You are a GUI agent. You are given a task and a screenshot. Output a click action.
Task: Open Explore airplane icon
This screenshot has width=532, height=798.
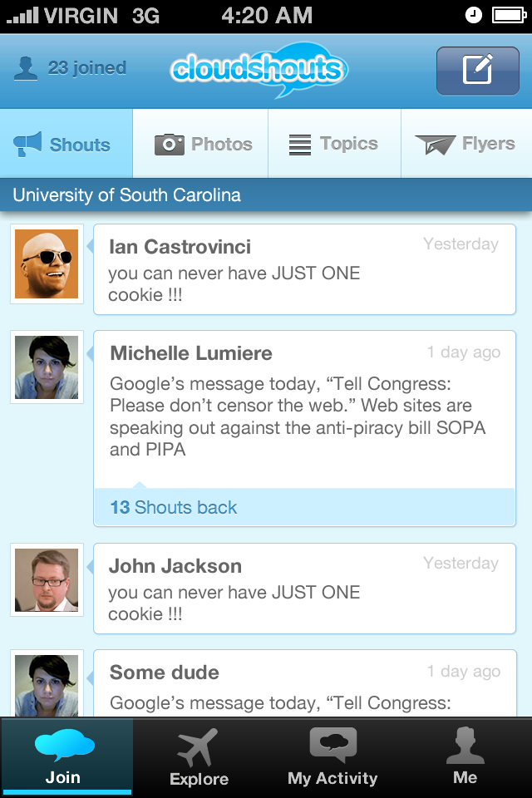click(199, 747)
